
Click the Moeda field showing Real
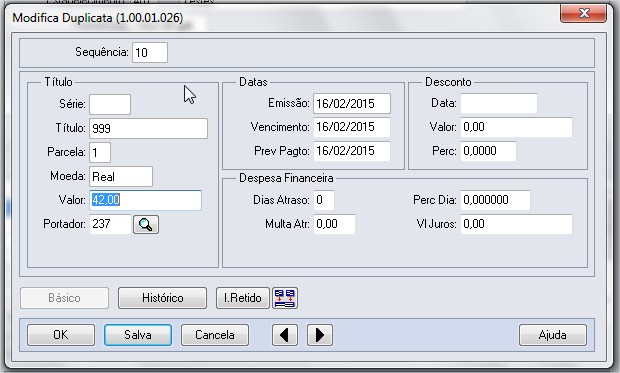(121, 176)
